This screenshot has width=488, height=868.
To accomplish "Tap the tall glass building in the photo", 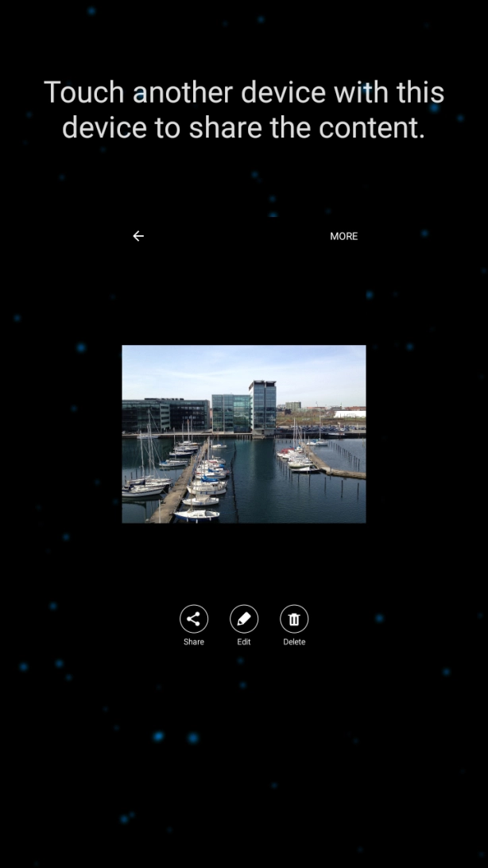I will click(262, 405).
